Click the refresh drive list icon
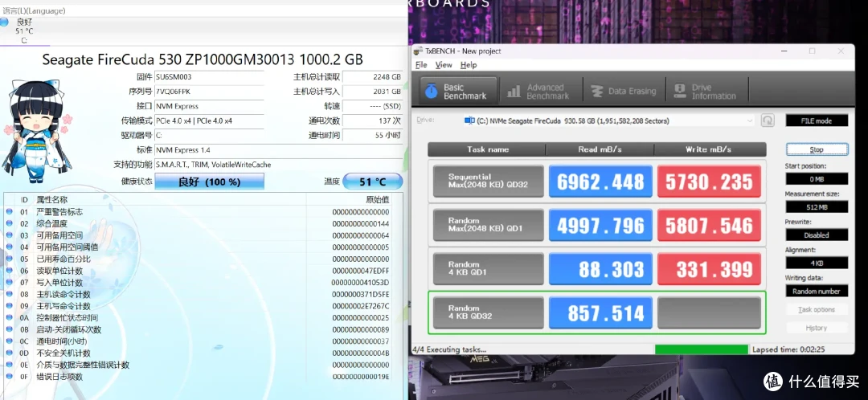This screenshot has width=868, height=400. [x=768, y=120]
